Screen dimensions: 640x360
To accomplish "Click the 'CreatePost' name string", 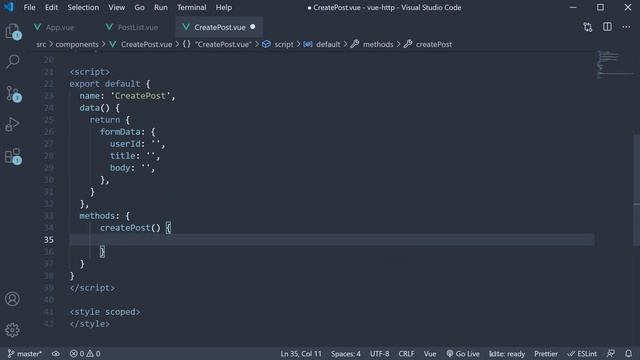I will [x=140, y=96].
